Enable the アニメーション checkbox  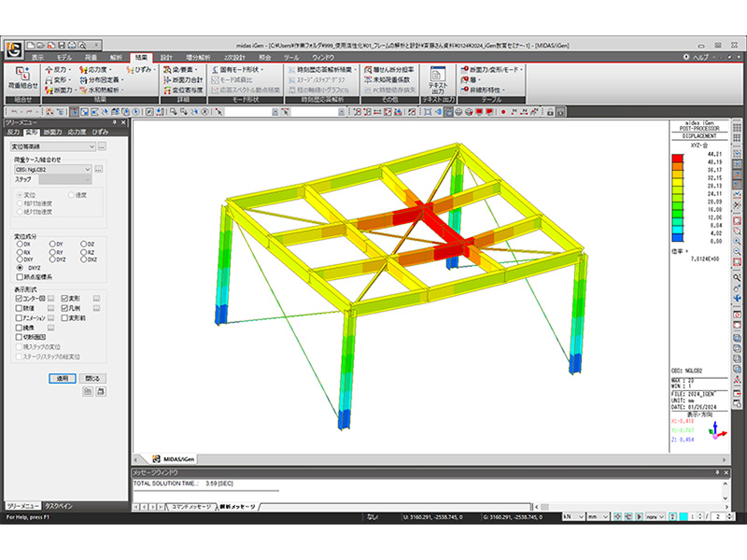[x=20, y=317]
